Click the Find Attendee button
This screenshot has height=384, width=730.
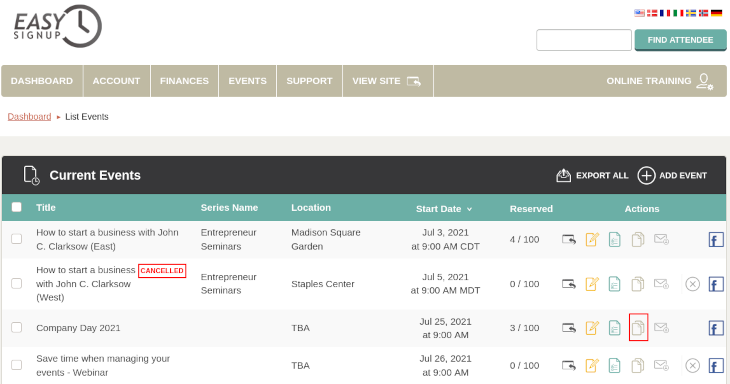click(680, 40)
